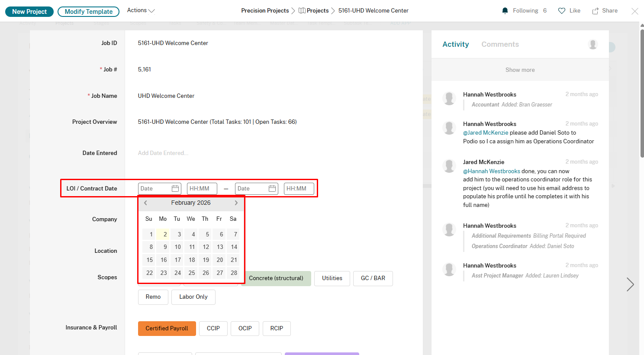Viewport: 644px width, 355px height.
Task: Select February 14 in the calendar
Action: pyautogui.click(x=233, y=247)
